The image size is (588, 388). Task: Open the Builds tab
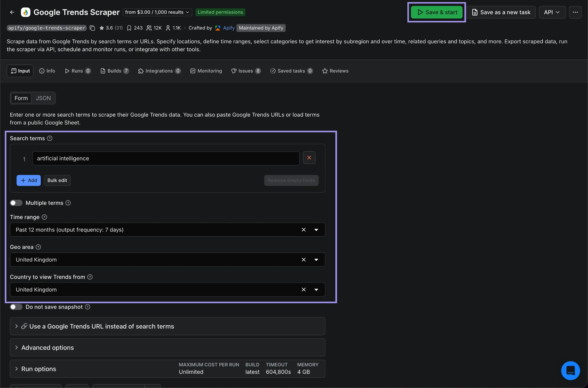(x=114, y=71)
